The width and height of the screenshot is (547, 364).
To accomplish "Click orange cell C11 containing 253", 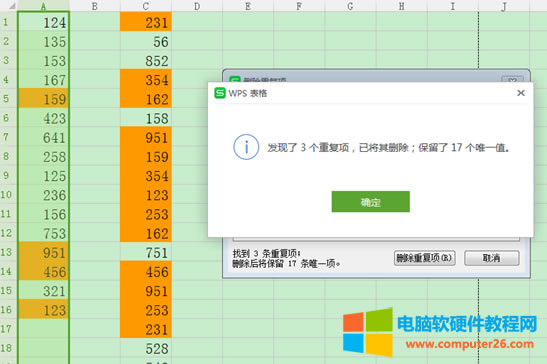I will (146, 214).
